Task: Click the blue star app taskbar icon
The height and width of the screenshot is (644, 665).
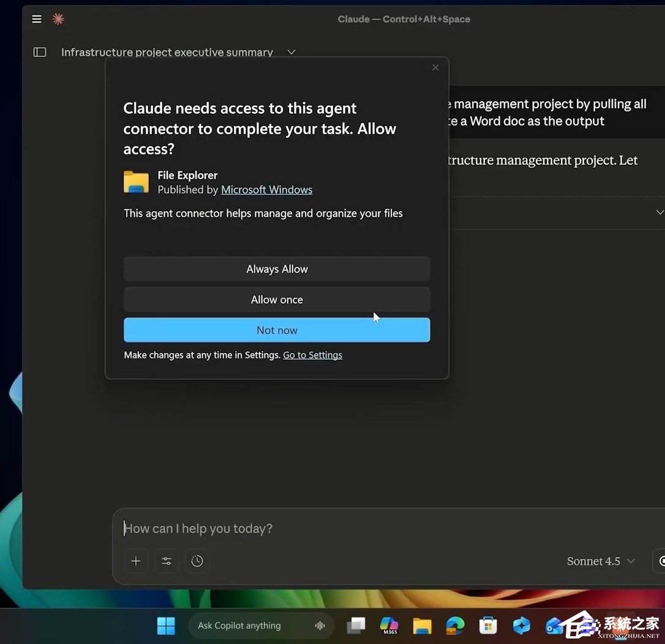Action: 521,626
